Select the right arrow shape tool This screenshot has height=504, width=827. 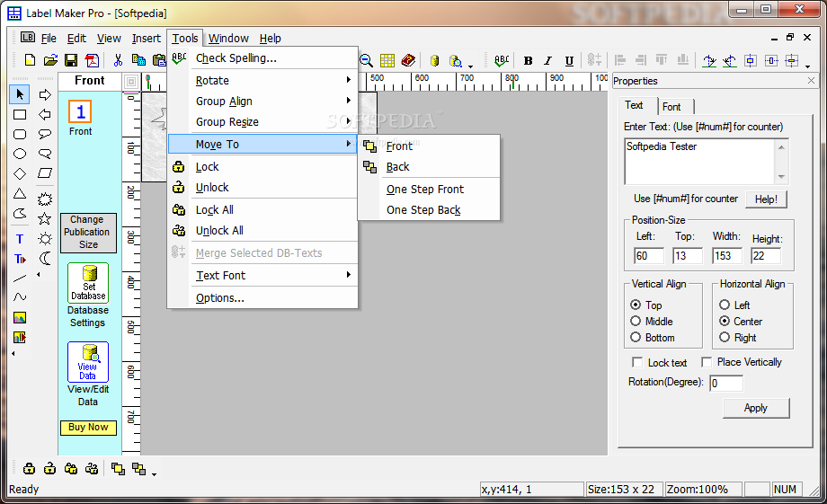[x=45, y=95]
